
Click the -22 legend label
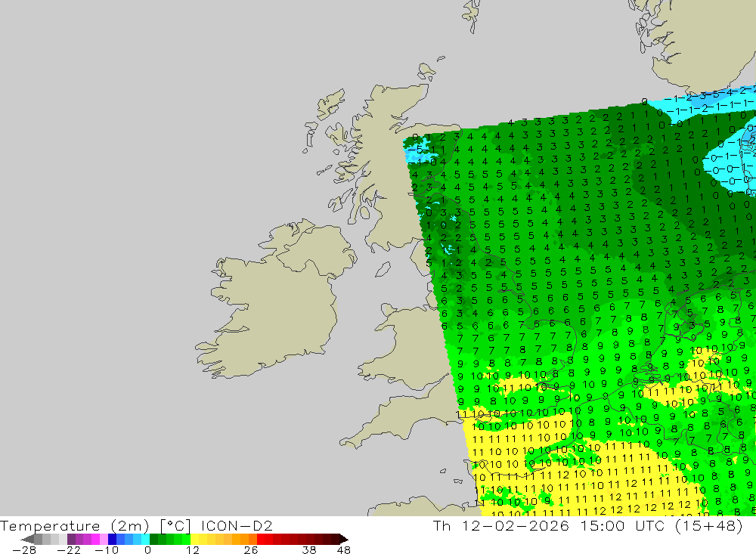point(69,550)
